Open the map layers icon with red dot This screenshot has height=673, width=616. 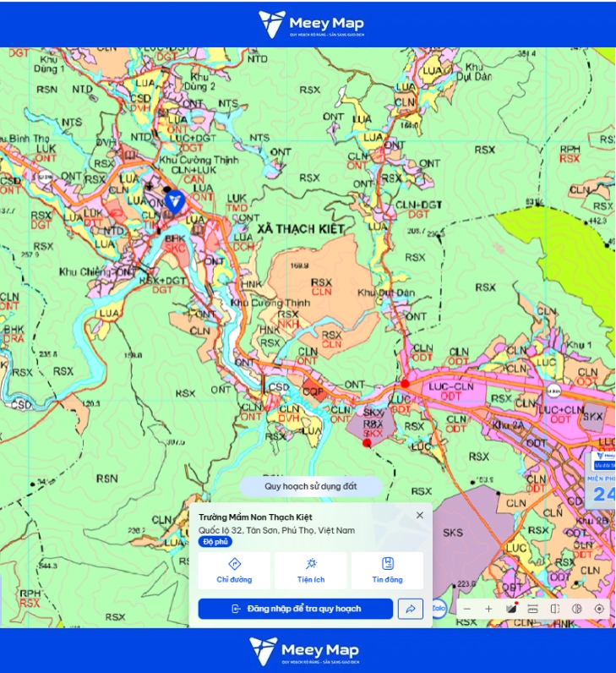coord(511,608)
